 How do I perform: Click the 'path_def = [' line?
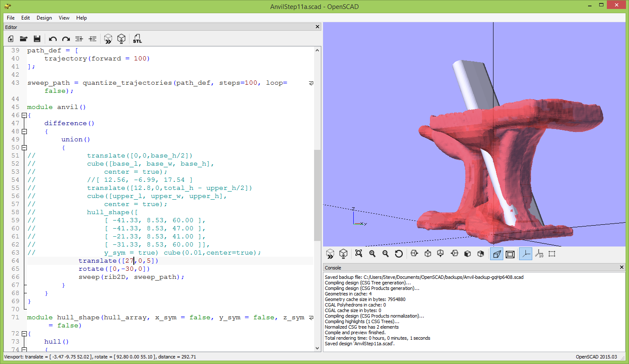pyautogui.click(x=53, y=50)
